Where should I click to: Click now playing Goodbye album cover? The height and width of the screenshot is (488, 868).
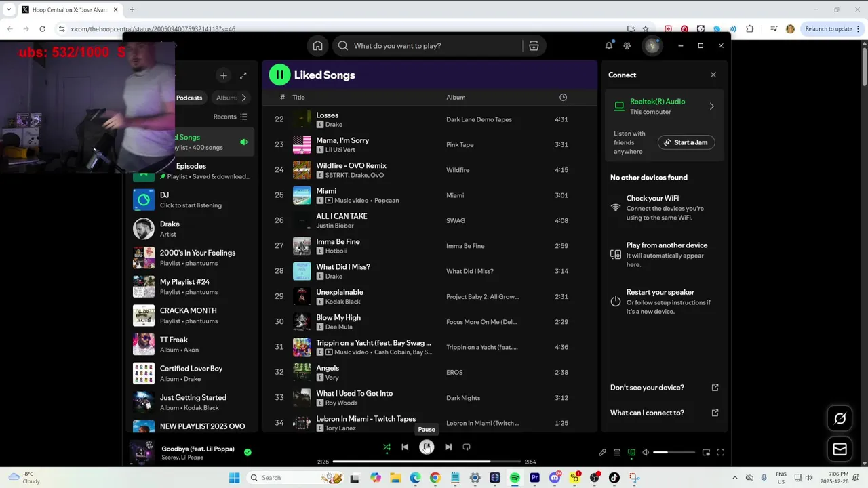pos(142,452)
